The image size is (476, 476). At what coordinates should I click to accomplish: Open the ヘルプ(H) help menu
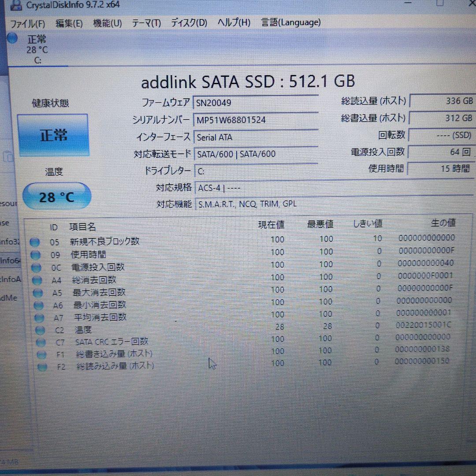pyautogui.click(x=233, y=22)
